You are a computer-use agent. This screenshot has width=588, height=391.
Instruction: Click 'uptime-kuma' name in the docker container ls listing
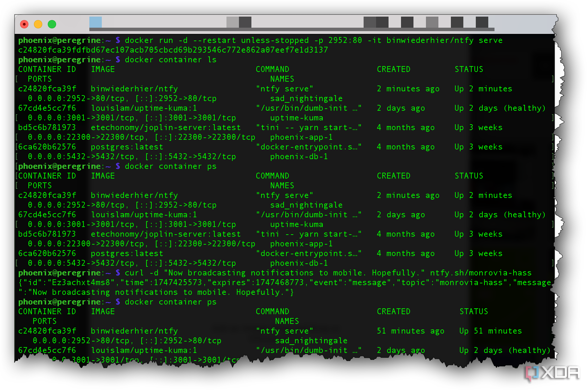click(297, 118)
